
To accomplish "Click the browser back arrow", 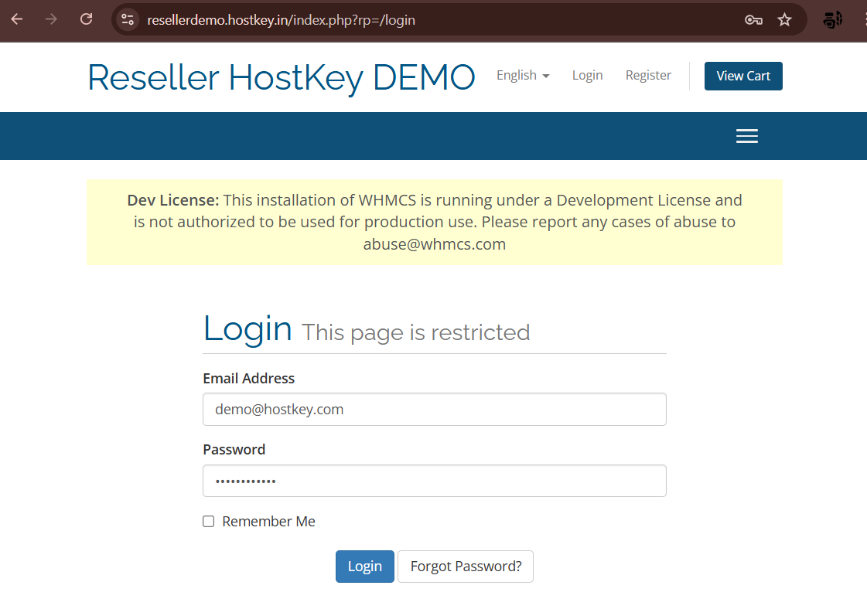I will [17, 19].
